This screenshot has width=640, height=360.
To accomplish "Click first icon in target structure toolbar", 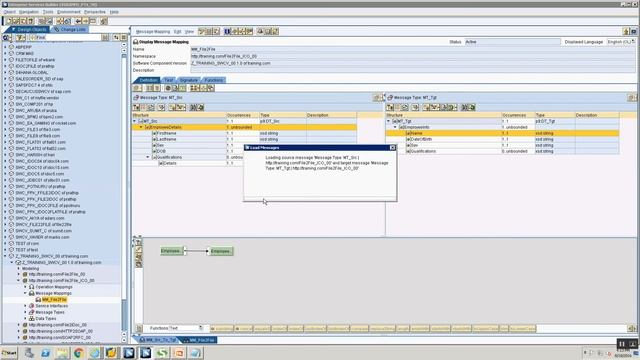I will (x=390, y=107).
